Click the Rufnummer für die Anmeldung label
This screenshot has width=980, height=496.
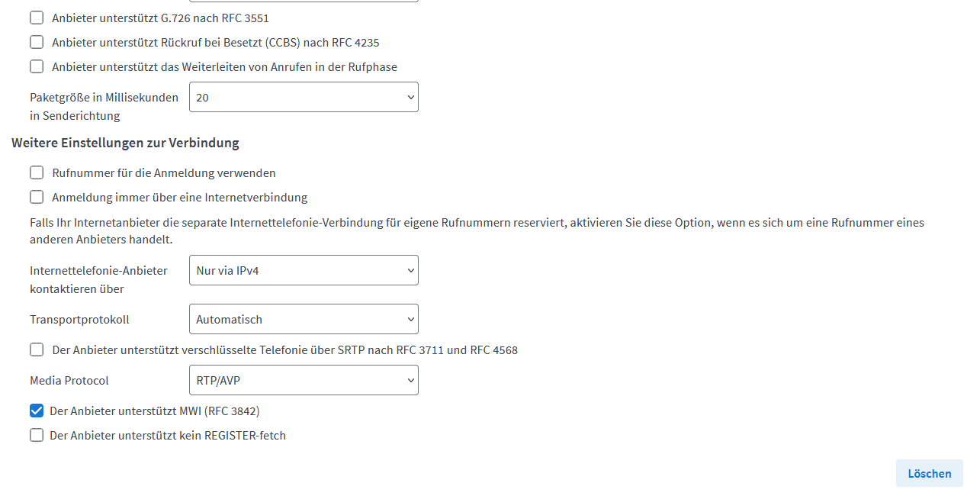click(164, 172)
